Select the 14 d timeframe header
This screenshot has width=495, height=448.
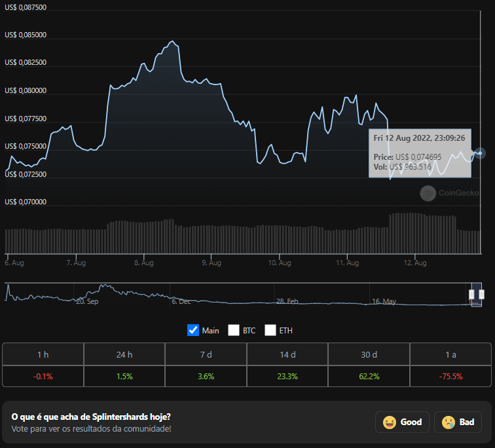(x=287, y=354)
